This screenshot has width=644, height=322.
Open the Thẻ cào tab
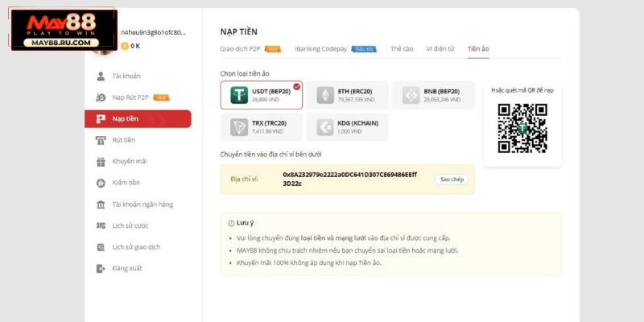tap(402, 49)
